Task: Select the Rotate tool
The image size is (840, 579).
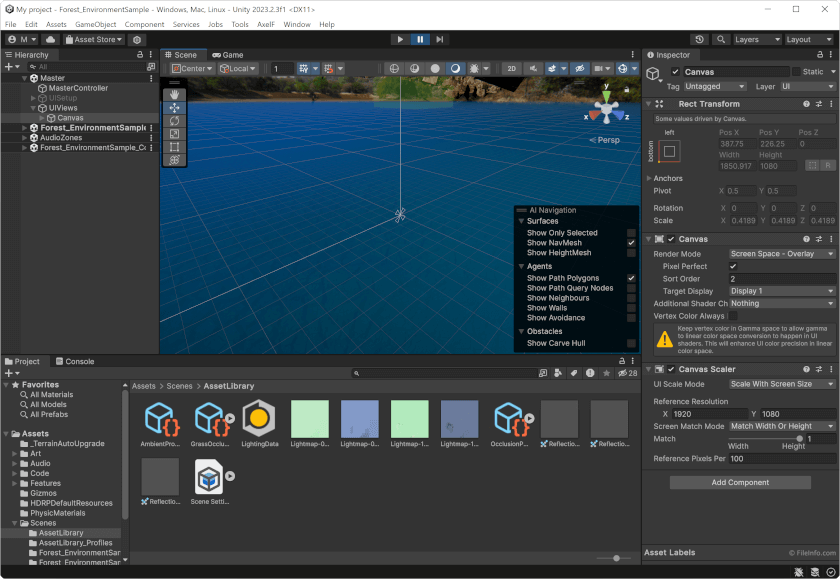Action: (174, 121)
